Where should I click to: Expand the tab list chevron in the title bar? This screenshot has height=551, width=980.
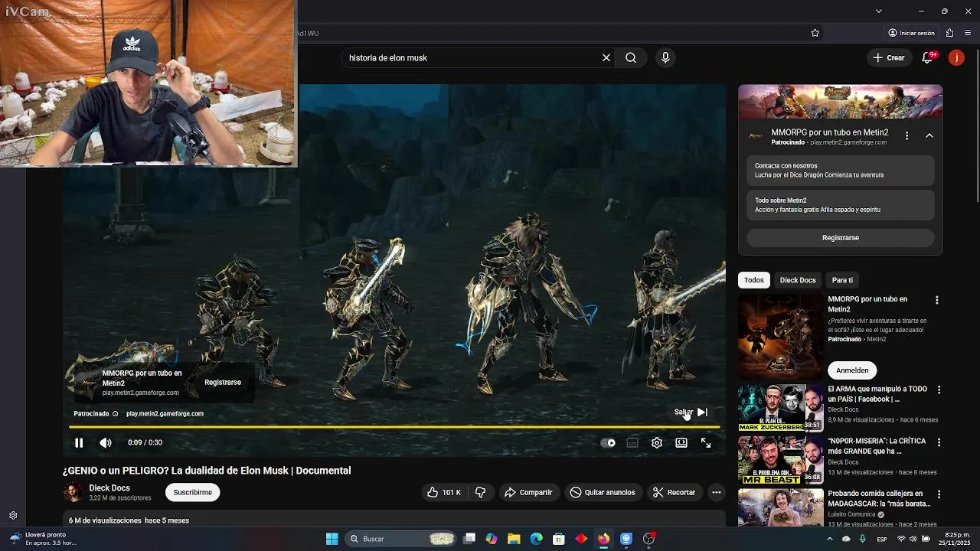point(878,11)
